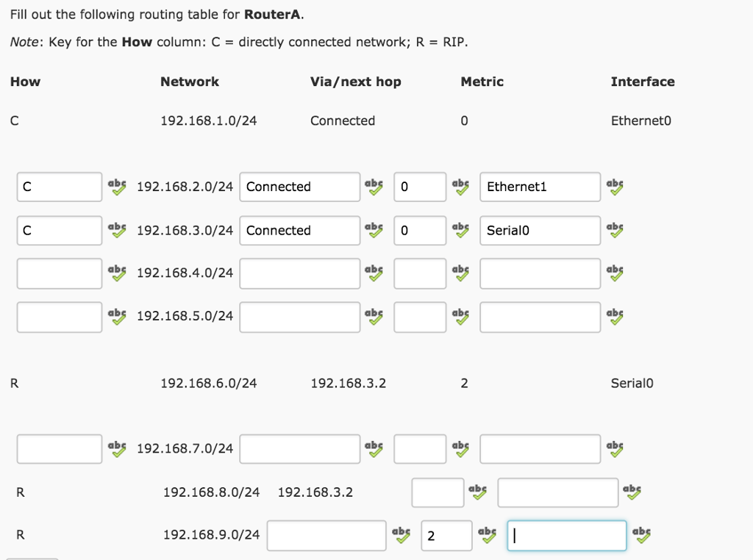Select the Ethernet1 interface text box
This screenshot has height=560, width=753.
(540, 187)
